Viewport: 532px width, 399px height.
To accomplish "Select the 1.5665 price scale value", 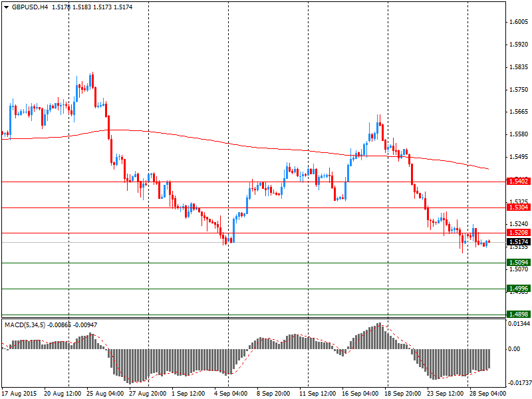I will click(519, 112).
